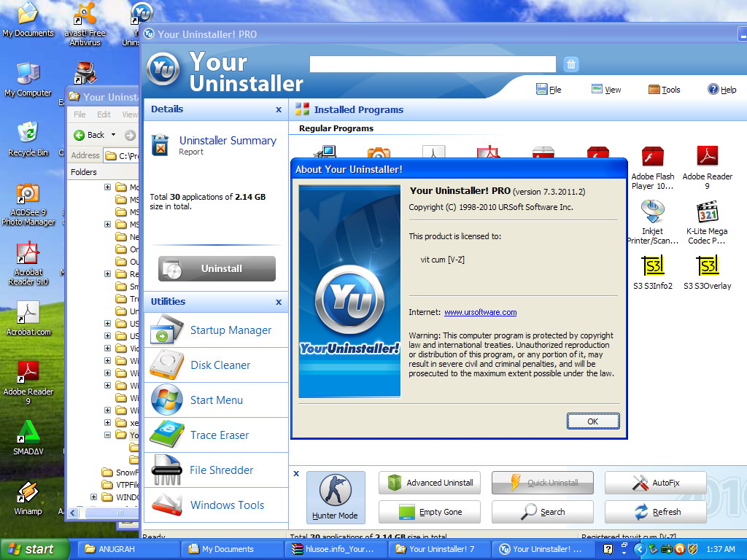Open the File menu in Your Uninstaller
The image size is (747, 560).
pos(549,90)
